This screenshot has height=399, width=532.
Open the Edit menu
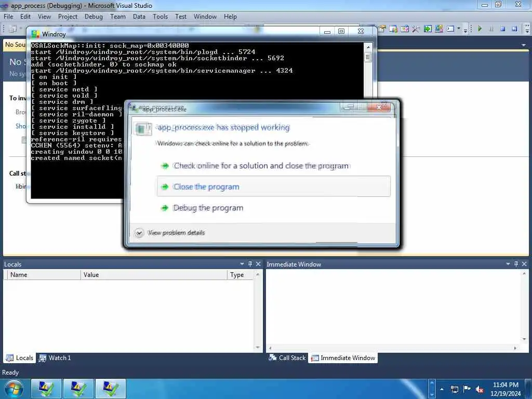click(25, 16)
